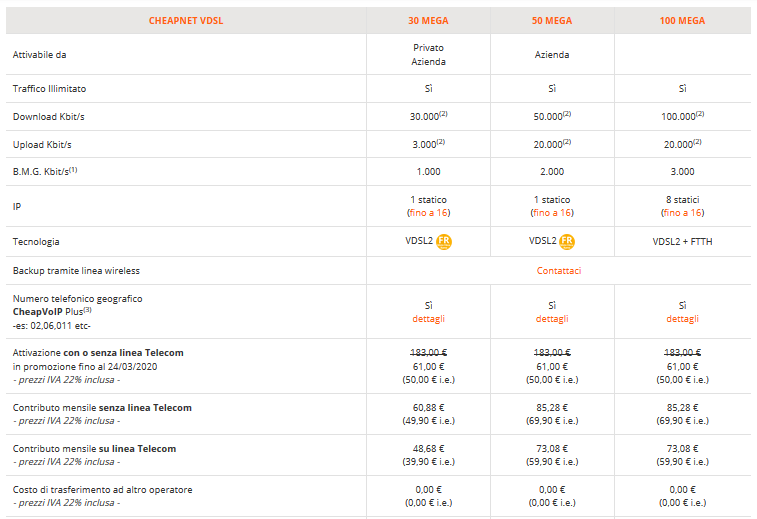
Task: Click the 1.000 B.M.G. value
Action: (x=428, y=171)
